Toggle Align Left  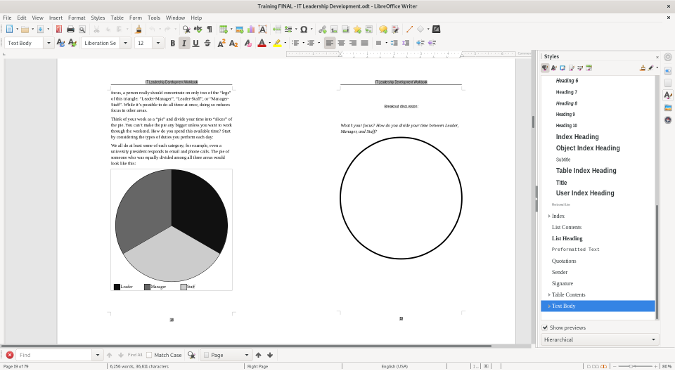click(330, 43)
